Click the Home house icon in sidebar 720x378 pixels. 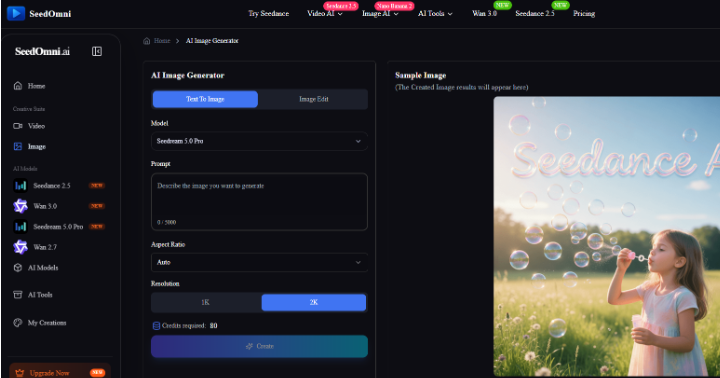[x=18, y=86]
